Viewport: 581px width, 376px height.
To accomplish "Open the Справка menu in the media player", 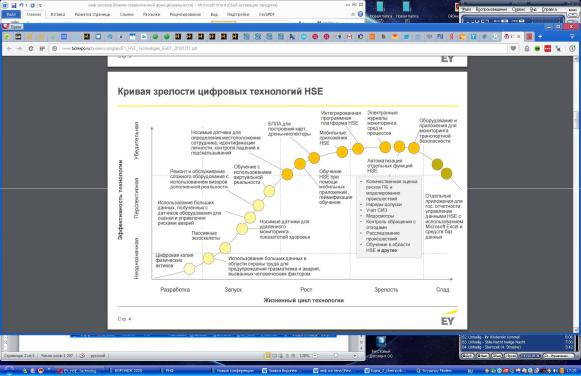I will coord(549,9).
